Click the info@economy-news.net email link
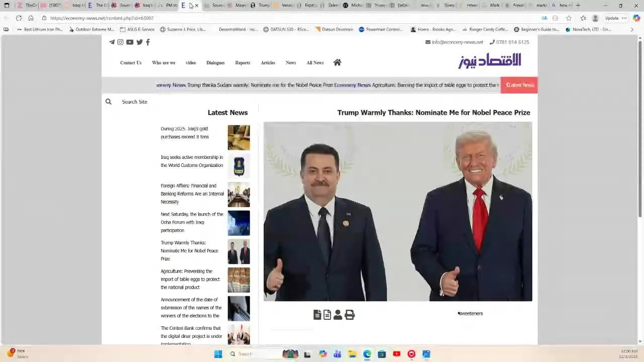644x362 pixels. pyautogui.click(x=457, y=42)
